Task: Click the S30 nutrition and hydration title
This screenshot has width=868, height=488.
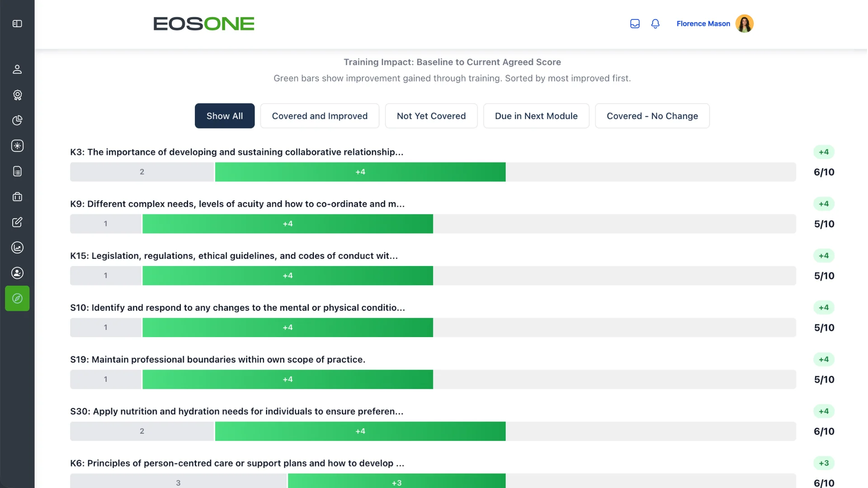Action: pos(236,411)
